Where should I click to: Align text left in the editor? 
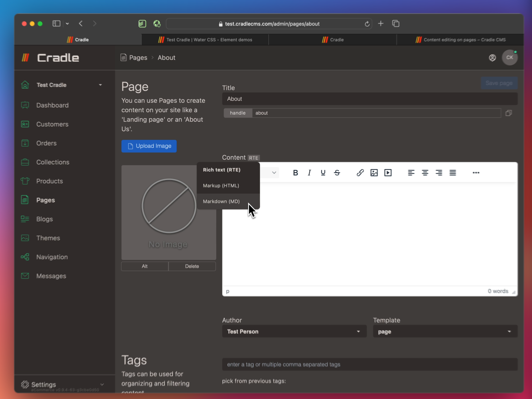coord(411,173)
